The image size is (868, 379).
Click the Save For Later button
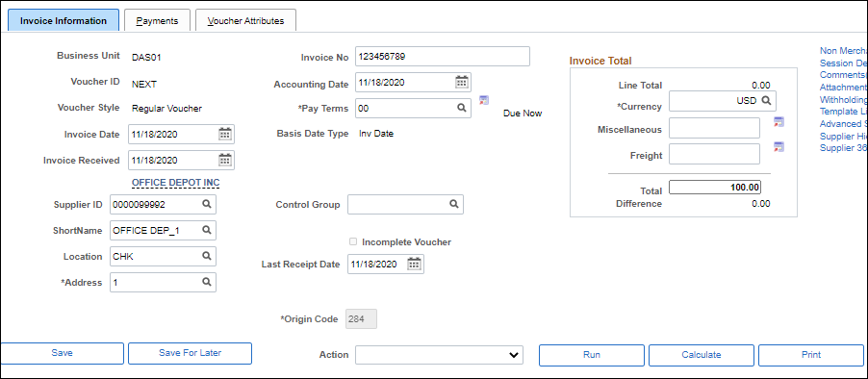[190, 353]
